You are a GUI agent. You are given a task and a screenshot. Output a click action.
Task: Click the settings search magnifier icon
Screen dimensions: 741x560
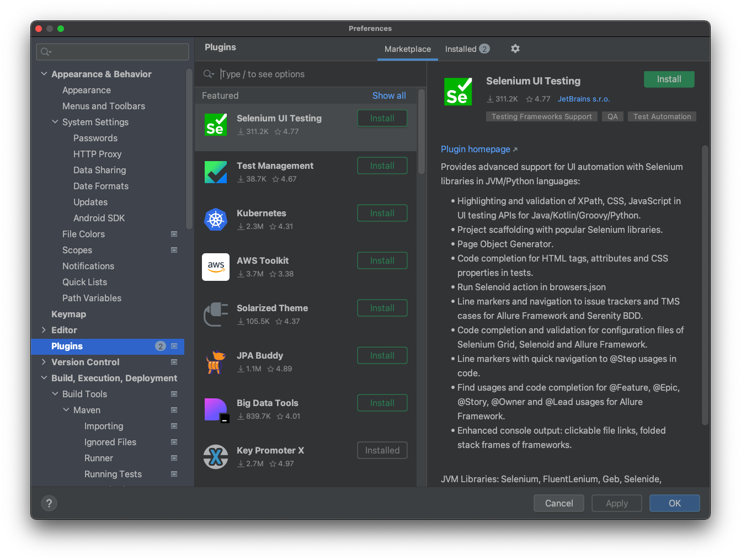click(x=46, y=52)
